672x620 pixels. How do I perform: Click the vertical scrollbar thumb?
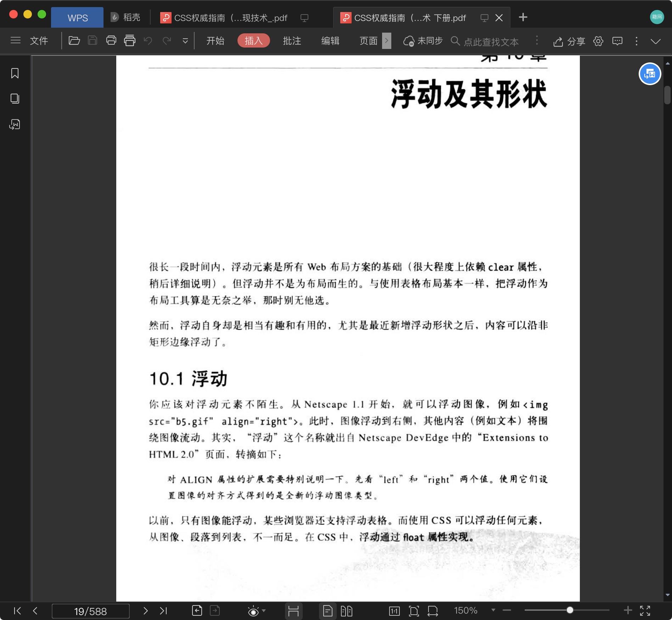[x=667, y=95]
